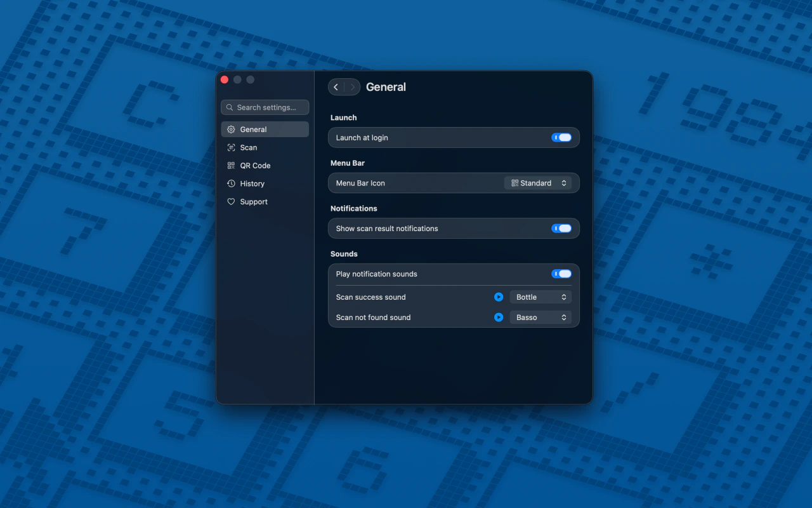Click the History clock icon in sidebar

231,184
